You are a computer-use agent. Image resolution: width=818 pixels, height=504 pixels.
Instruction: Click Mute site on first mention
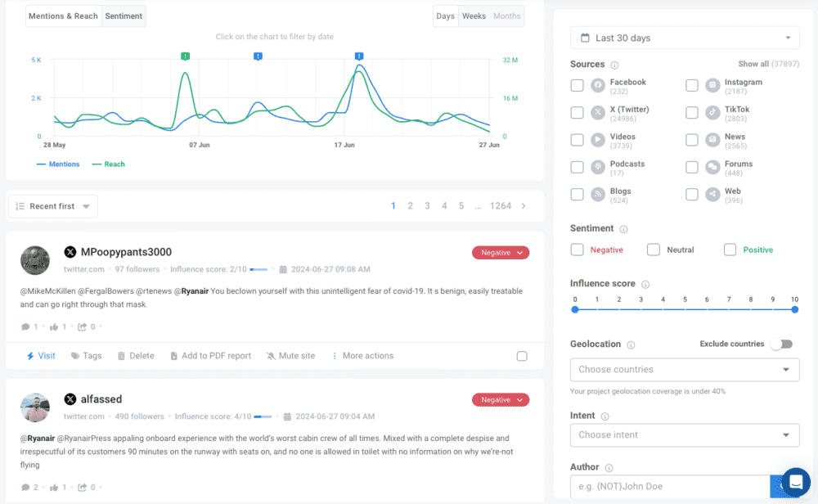pos(290,356)
